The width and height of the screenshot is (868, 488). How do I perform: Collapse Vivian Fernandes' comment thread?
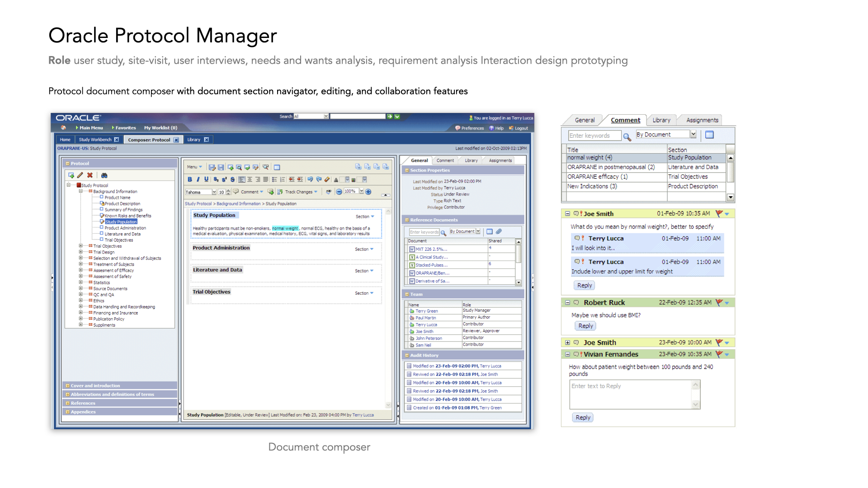[x=567, y=354]
